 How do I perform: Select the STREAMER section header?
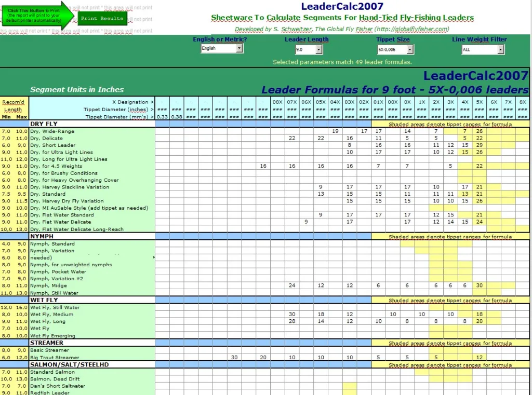pyautogui.click(x=47, y=343)
